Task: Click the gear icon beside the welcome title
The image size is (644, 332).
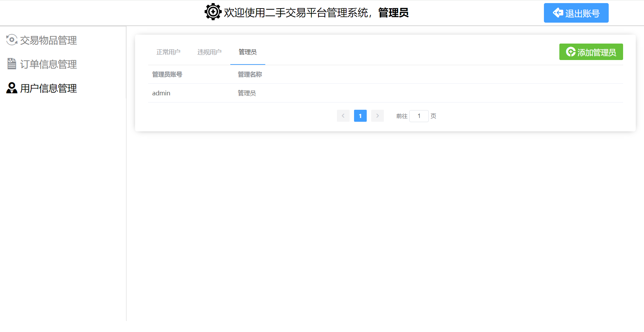Action: pos(213,11)
